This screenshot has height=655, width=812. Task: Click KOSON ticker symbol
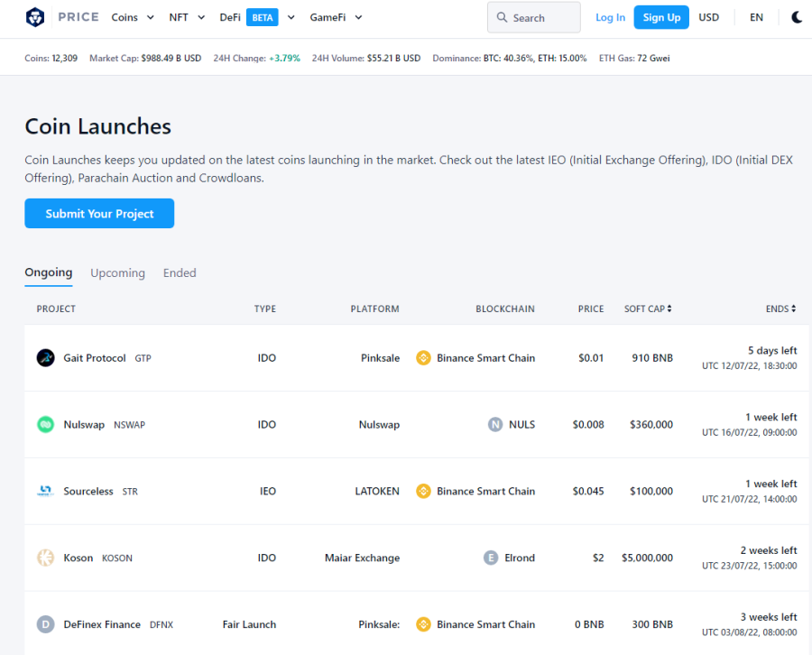coord(117,558)
